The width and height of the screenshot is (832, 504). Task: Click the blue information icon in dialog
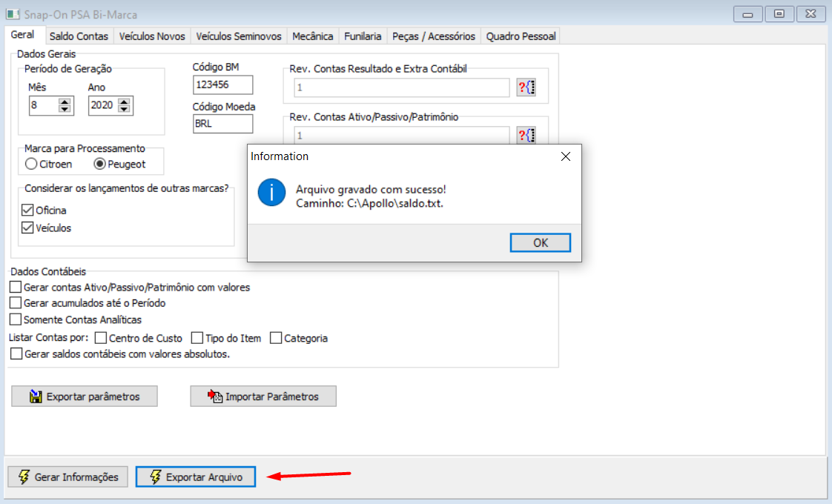pyautogui.click(x=271, y=192)
